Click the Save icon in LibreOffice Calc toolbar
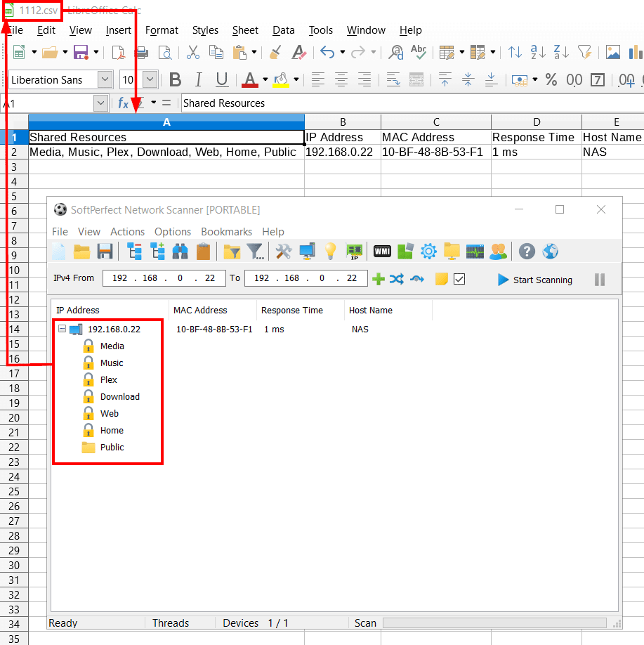Viewport: 644px width, 645px height. tap(81, 52)
